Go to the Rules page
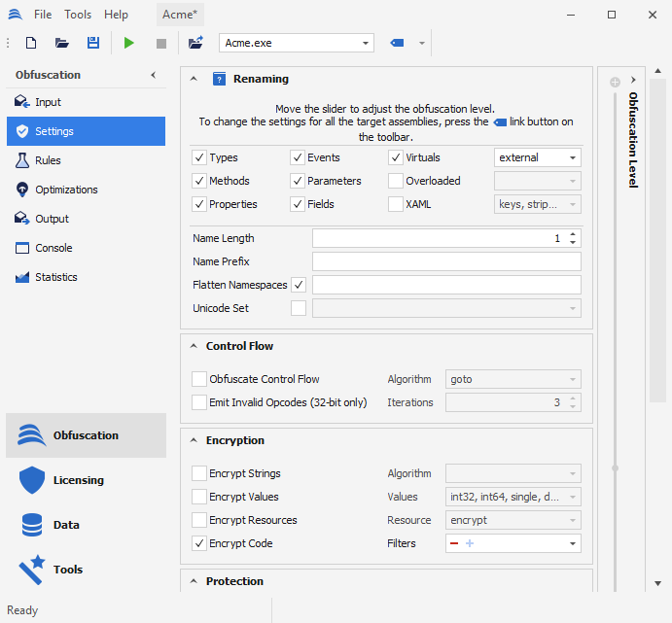The image size is (672, 623). point(48,160)
